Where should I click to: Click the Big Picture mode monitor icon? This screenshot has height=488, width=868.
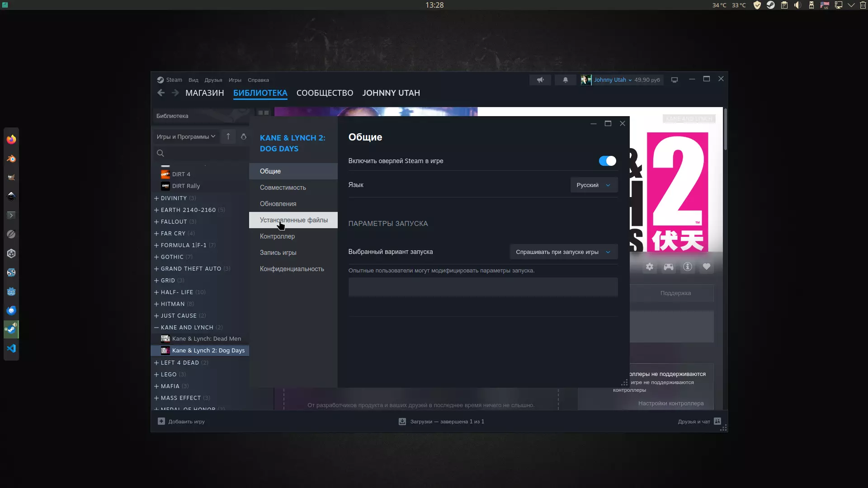coord(675,80)
